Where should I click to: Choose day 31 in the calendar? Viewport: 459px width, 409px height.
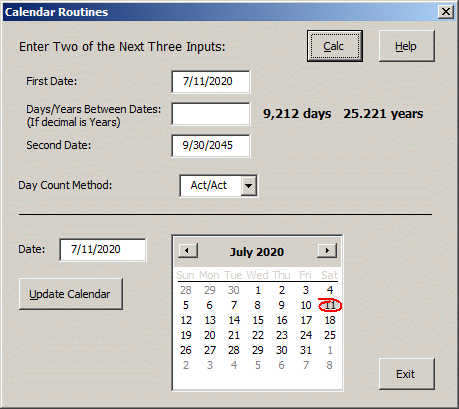(x=306, y=350)
